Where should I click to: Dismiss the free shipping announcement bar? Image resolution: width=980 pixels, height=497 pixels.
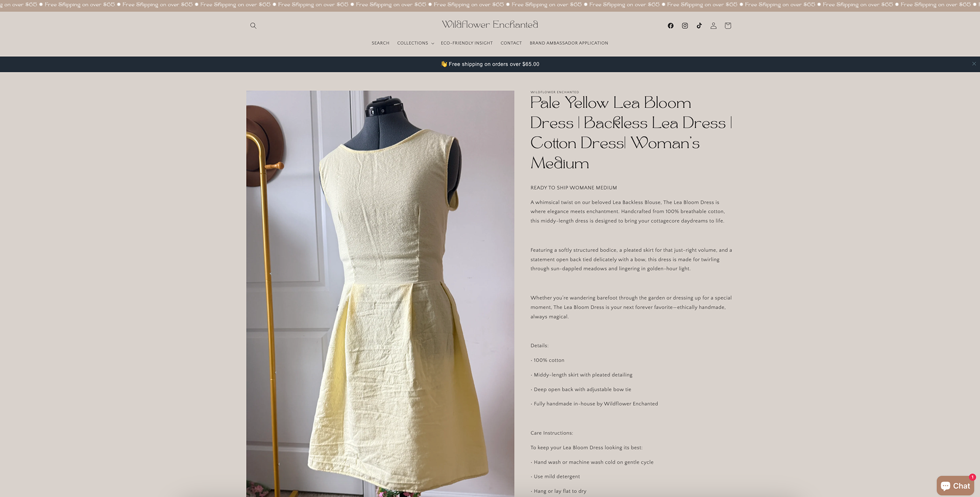[974, 64]
